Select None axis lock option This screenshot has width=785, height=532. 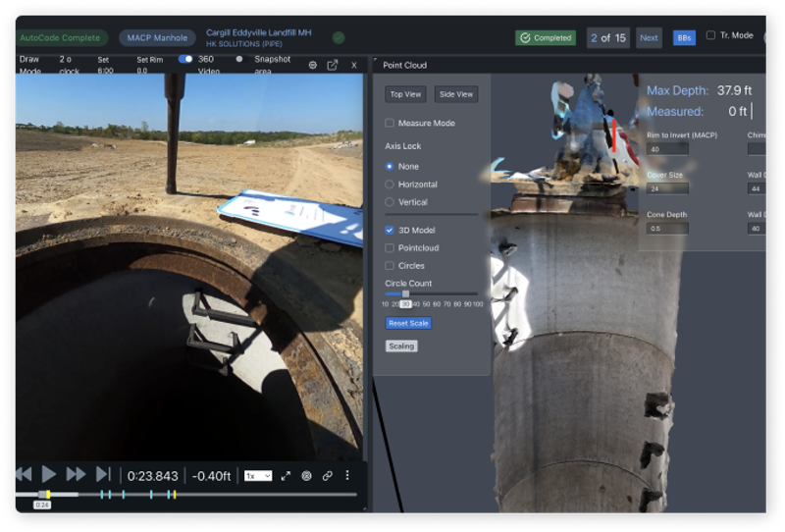[389, 166]
